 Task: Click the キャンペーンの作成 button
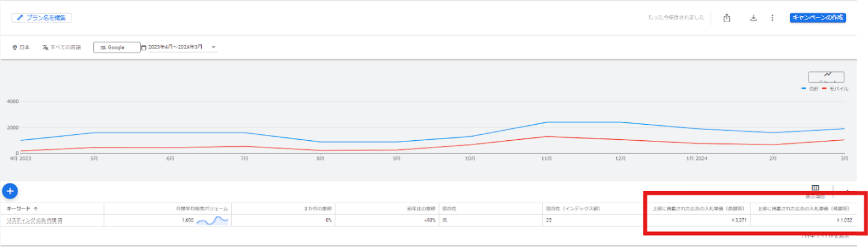click(x=818, y=18)
